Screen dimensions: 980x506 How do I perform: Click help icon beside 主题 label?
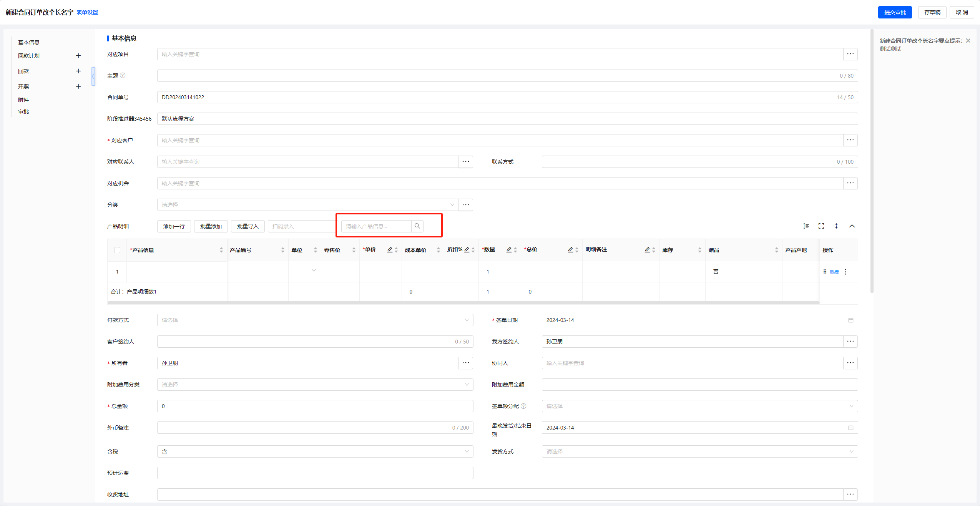123,75
